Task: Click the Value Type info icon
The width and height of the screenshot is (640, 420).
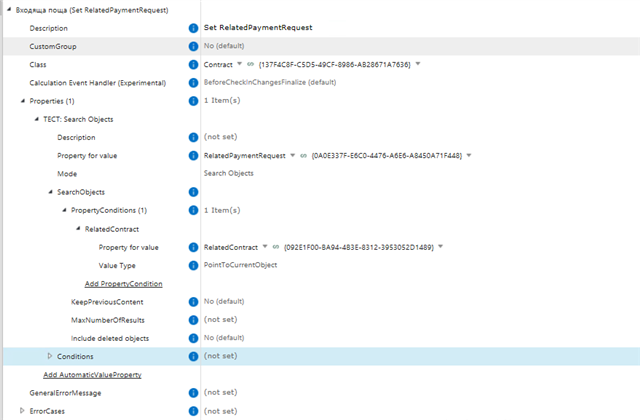Action: pos(194,265)
